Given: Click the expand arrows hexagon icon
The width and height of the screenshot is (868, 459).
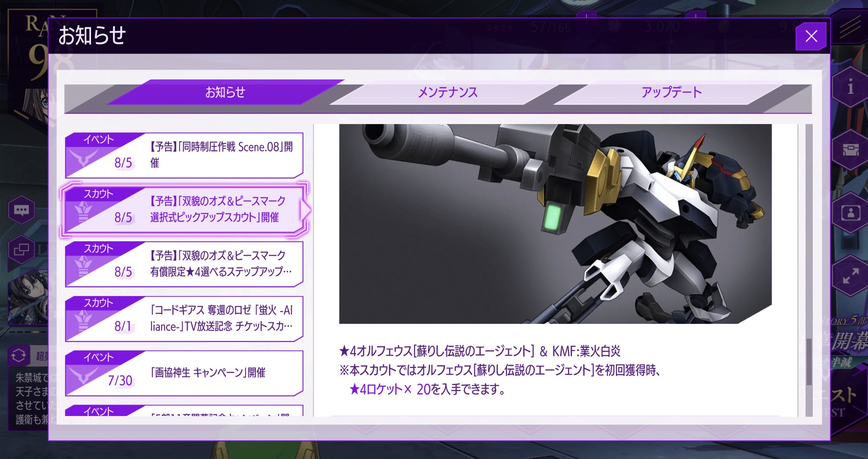Looking at the screenshot, I should click(850, 276).
